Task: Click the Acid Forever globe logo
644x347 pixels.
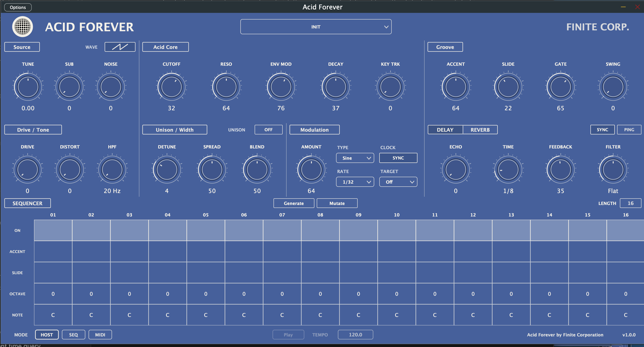Action: (x=23, y=26)
